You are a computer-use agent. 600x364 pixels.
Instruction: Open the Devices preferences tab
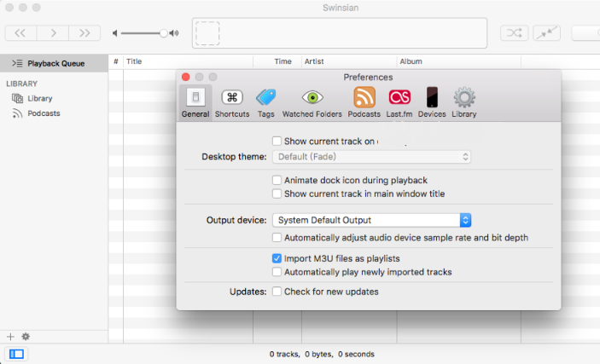click(x=432, y=103)
